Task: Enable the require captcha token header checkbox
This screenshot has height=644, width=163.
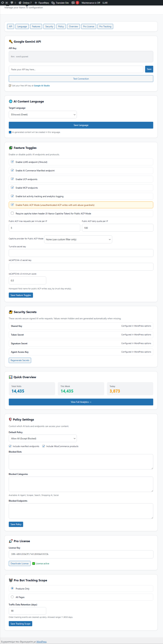Action: [12, 213]
